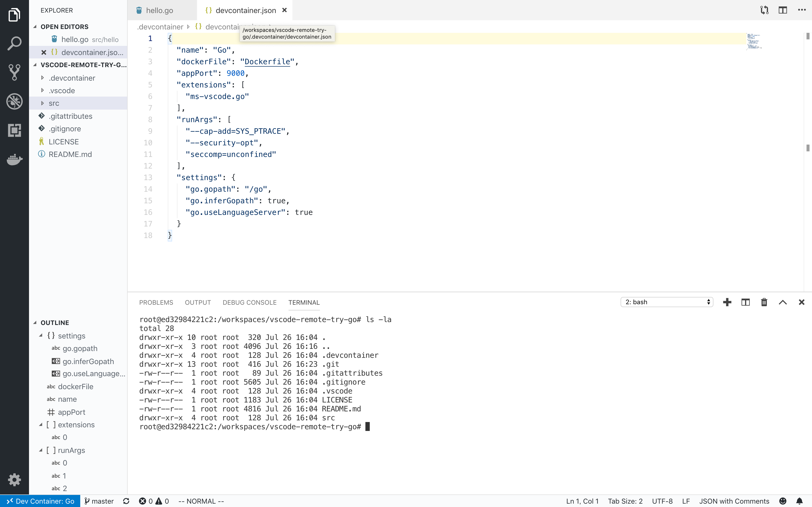Switch to the hello.go tab

pyautogui.click(x=160, y=10)
